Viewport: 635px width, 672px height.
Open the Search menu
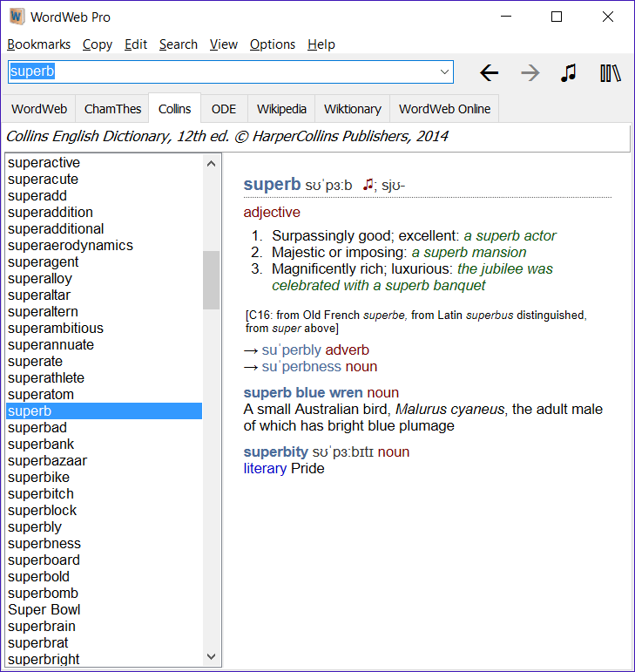(x=178, y=44)
